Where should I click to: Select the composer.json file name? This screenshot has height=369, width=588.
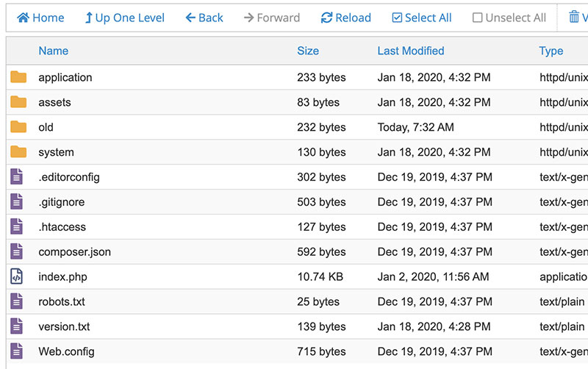[74, 251]
